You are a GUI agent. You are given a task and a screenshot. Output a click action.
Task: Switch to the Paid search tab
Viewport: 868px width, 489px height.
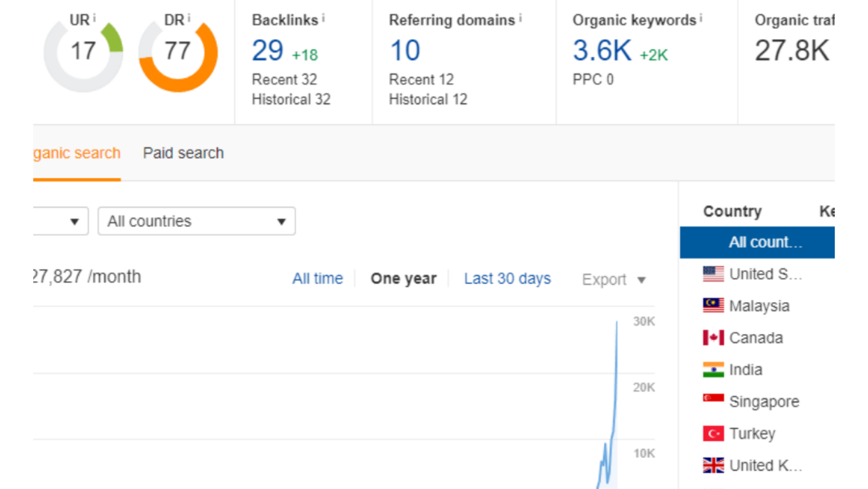183,153
